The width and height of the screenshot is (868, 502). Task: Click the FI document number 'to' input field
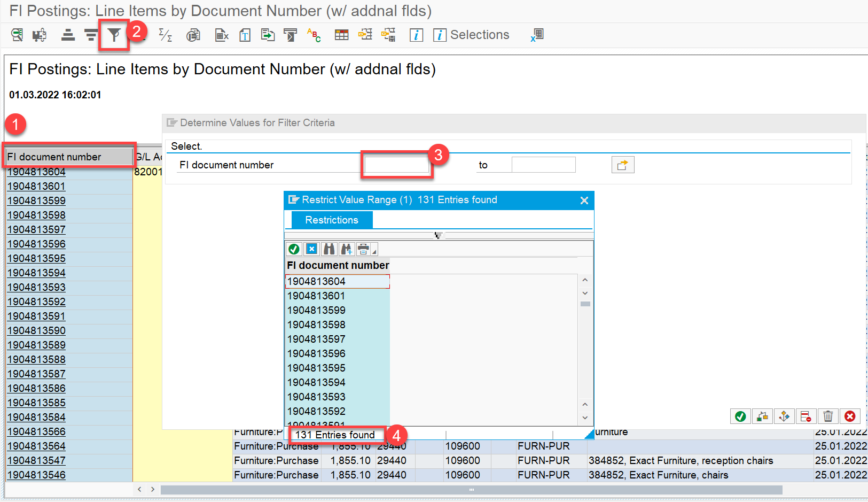[543, 165]
